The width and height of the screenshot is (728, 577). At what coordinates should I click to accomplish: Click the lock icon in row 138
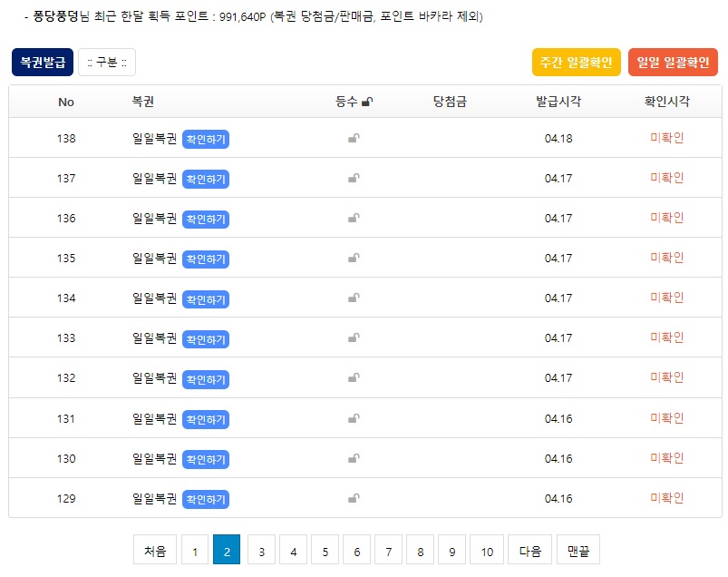click(354, 138)
